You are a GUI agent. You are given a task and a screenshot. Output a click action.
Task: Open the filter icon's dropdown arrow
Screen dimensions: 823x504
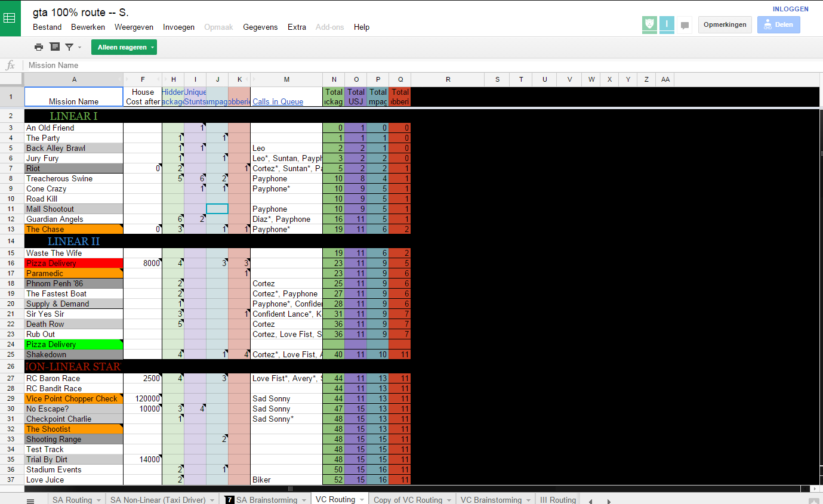coord(79,47)
